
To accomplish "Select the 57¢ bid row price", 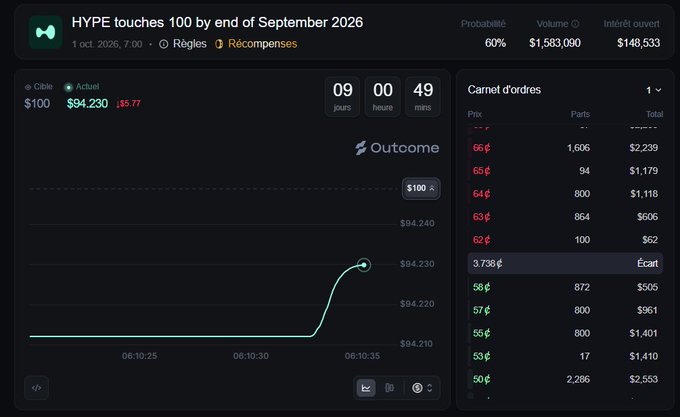I will (481, 310).
